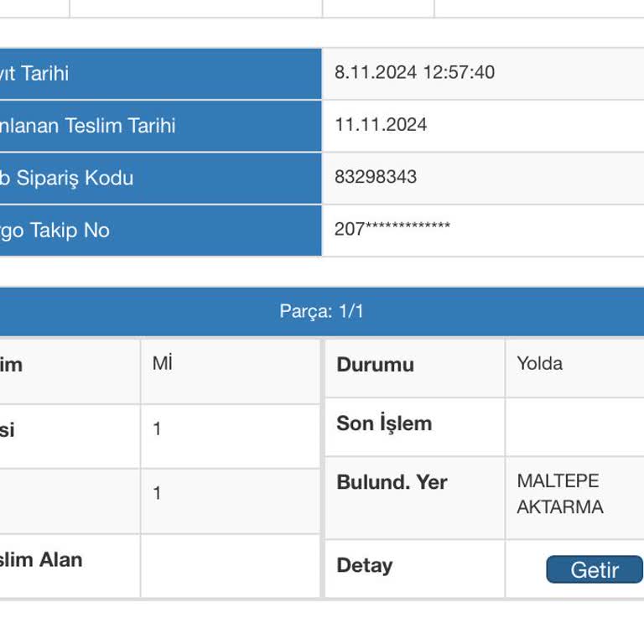
Task: Click the Kayıt Tarihi label cell
Action: (160, 74)
